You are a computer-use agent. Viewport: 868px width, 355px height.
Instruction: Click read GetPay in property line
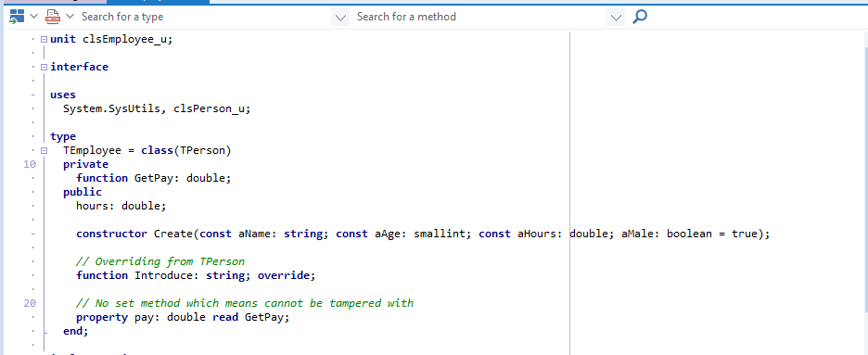click(248, 317)
